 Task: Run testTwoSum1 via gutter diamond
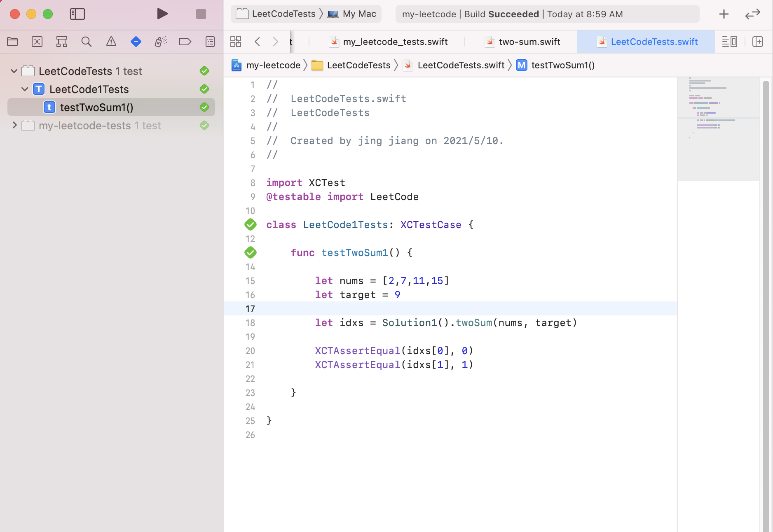click(x=251, y=253)
